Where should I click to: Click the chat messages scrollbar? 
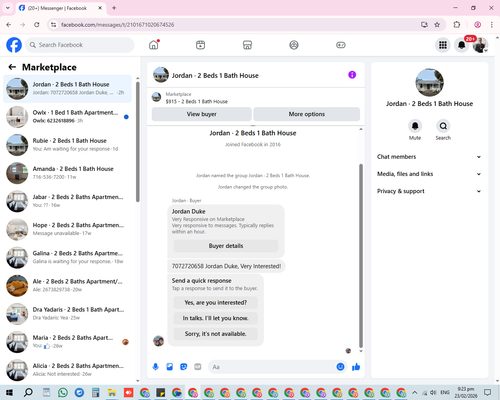(x=361, y=256)
